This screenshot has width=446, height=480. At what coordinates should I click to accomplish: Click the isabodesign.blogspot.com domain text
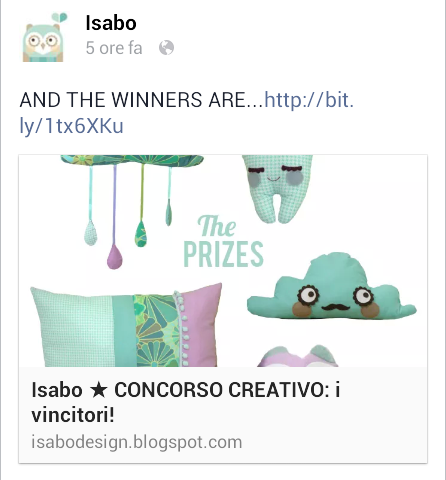137,442
